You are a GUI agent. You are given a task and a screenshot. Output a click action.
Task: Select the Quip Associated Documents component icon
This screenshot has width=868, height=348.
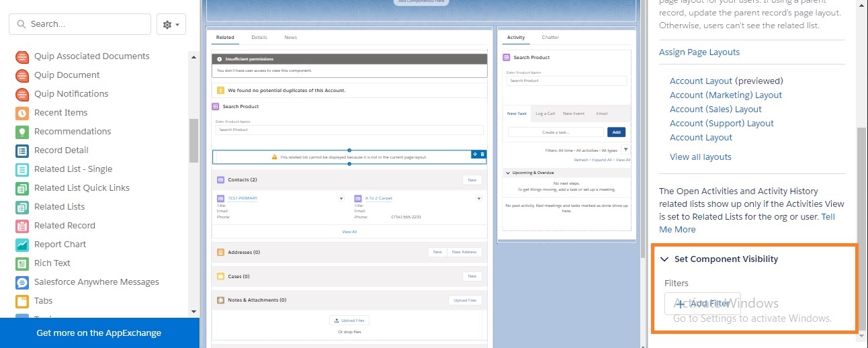(22, 56)
